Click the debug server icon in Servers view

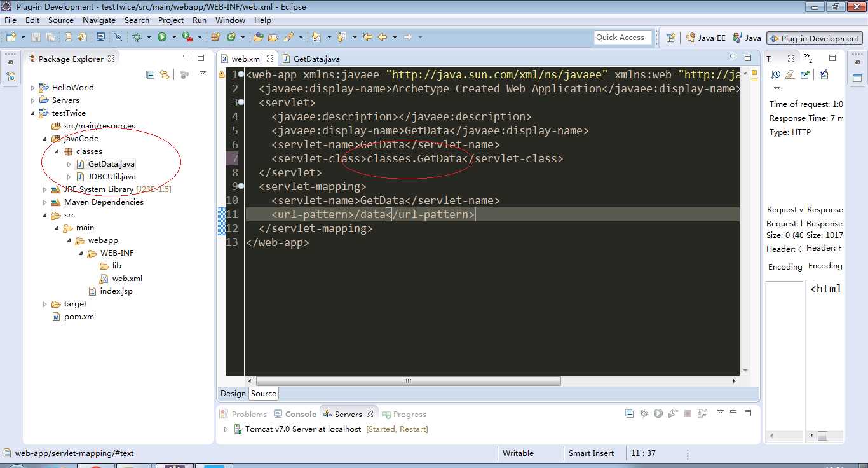pyautogui.click(x=644, y=413)
